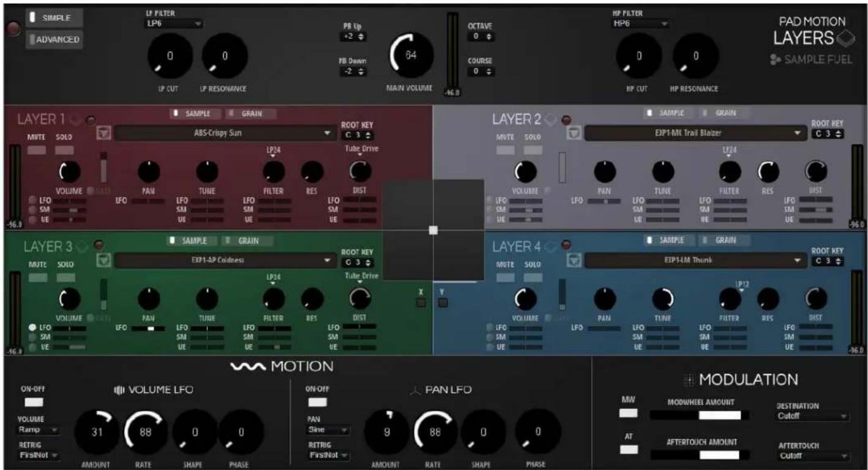Select GRAIN mode for Layer 3

point(248,241)
